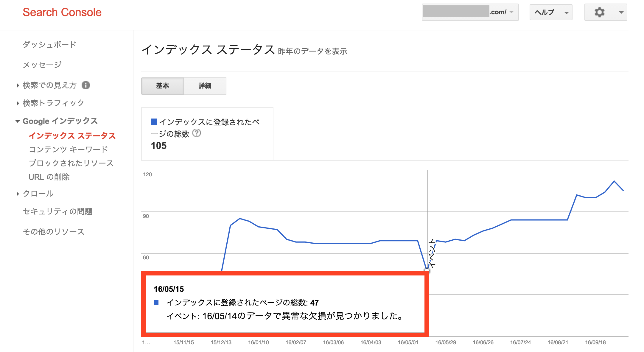The height and width of the screenshot is (352, 644).
Task: Click the tooltip value 47
Action: (x=315, y=303)
